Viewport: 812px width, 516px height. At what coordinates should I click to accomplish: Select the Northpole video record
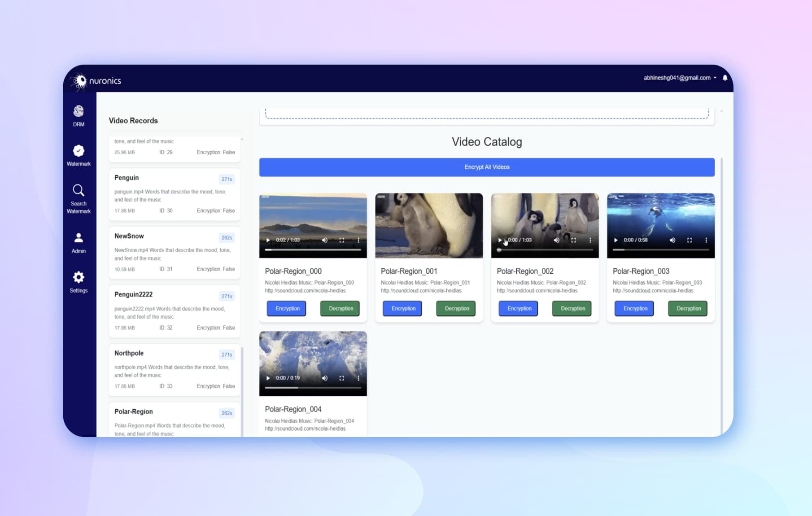[x=175, y=370]
